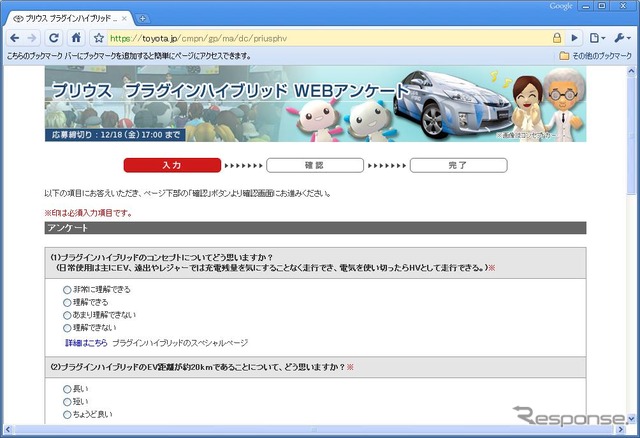Click the address bar URL field
Viewport: 640px width, 438px height.
click(329, 38)
